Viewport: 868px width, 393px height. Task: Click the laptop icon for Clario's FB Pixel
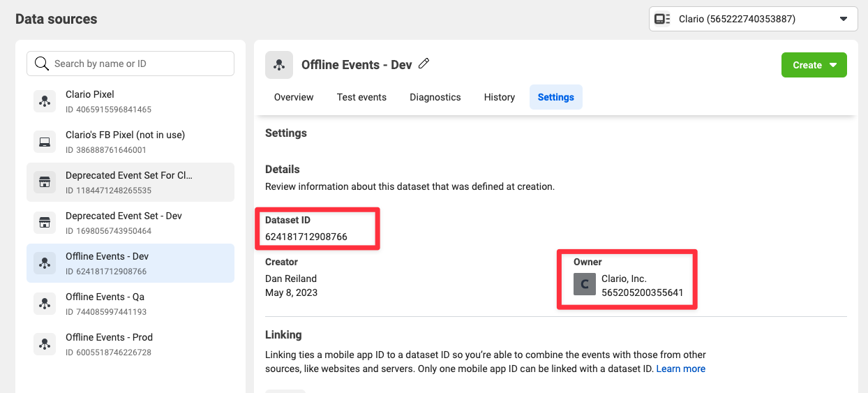tap(45, 142)
